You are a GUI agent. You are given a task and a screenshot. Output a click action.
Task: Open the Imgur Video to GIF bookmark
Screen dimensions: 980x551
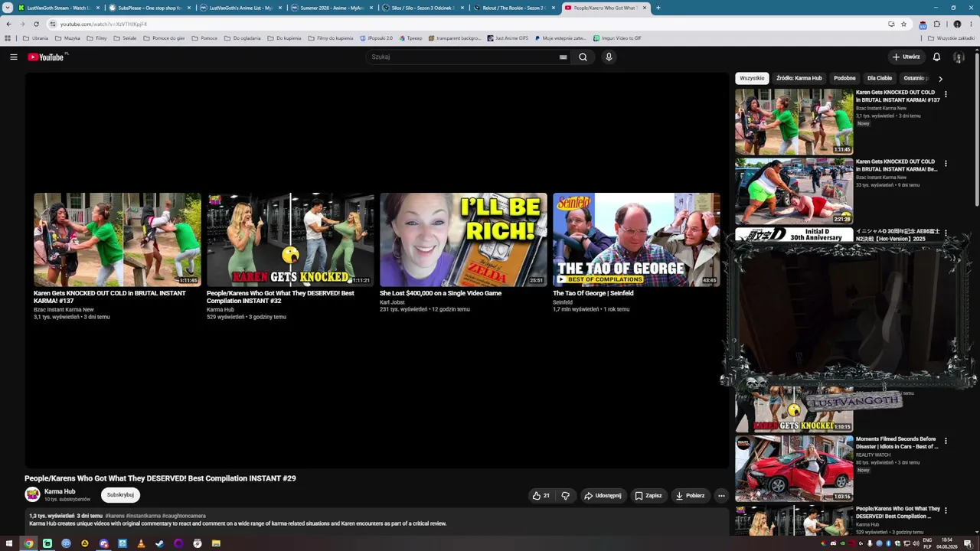pos(617,37)
